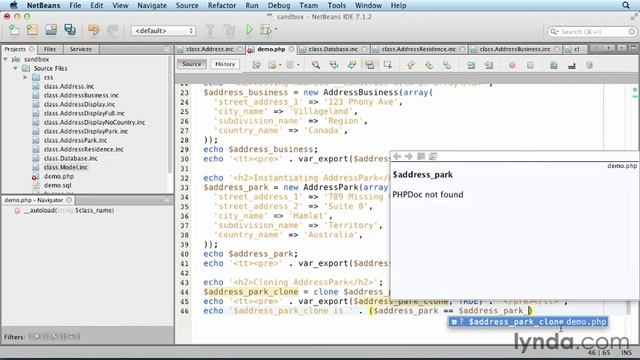Open the configuration <default> dropdown

[x=163, y=31]
